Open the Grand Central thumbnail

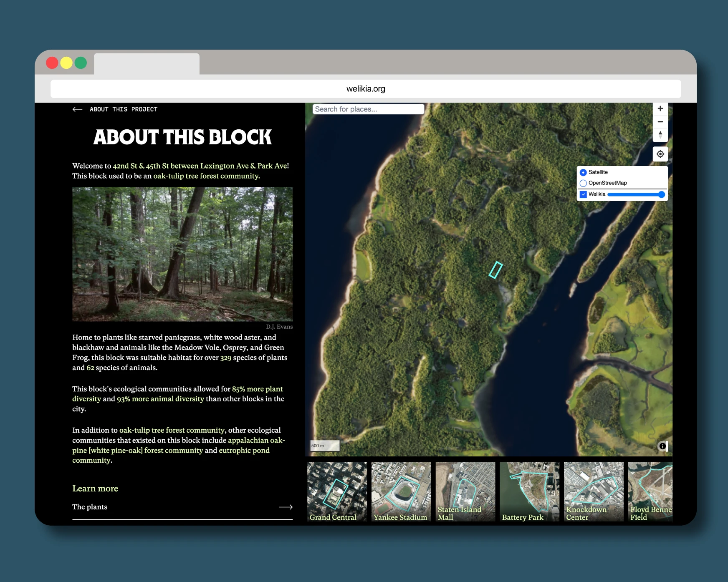coord(337,491)
